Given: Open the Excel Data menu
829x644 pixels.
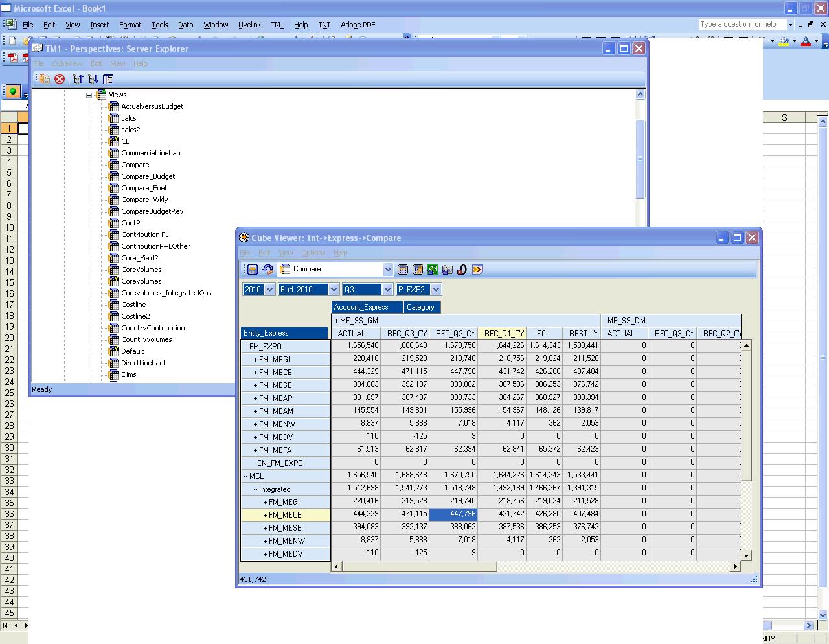Looking at the screenshot, I should point(186,25).
